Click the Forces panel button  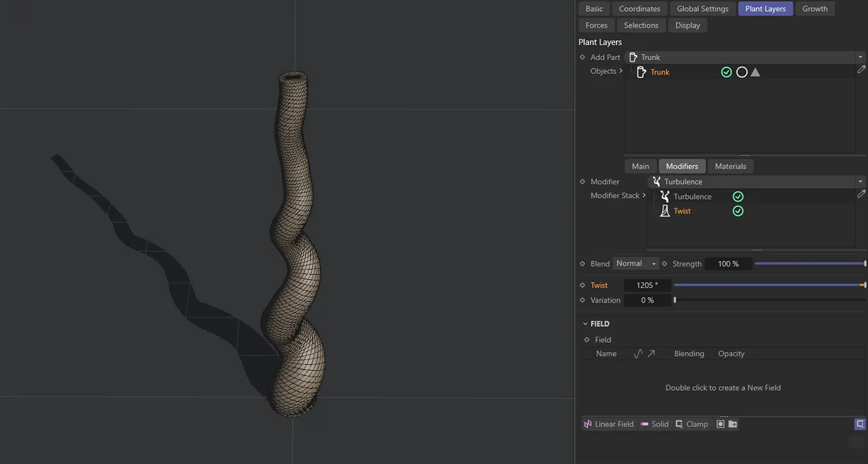point(596,25)
